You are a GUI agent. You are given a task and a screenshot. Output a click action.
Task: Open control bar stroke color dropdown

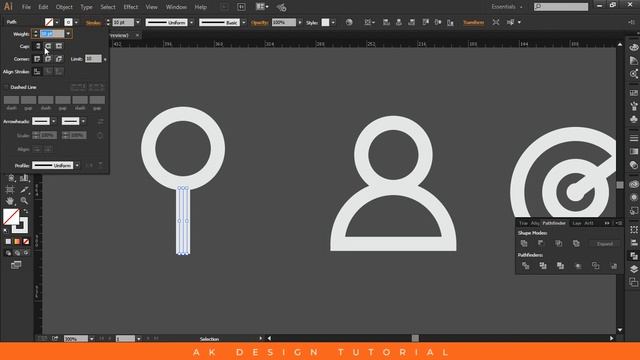coord(76,22)
